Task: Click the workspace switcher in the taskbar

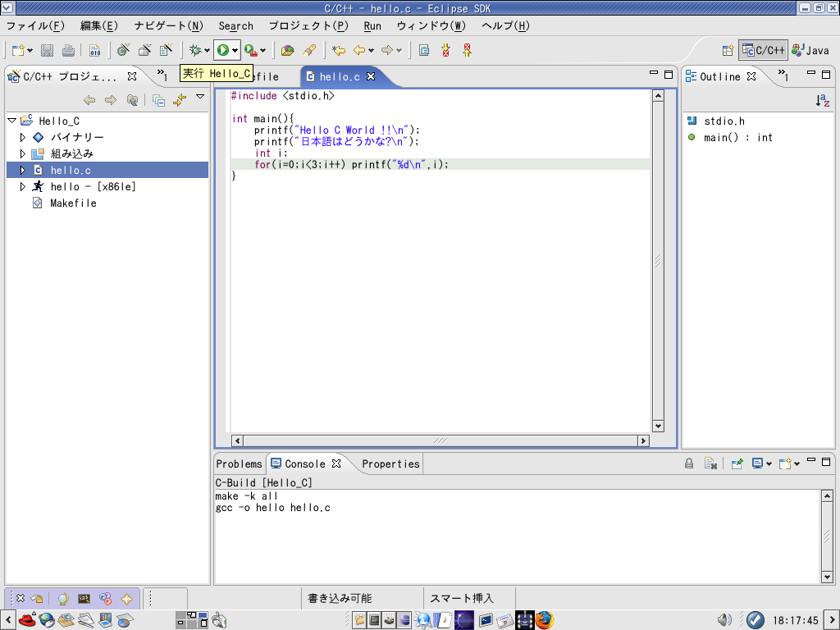Action: click(x=192, y=620)
